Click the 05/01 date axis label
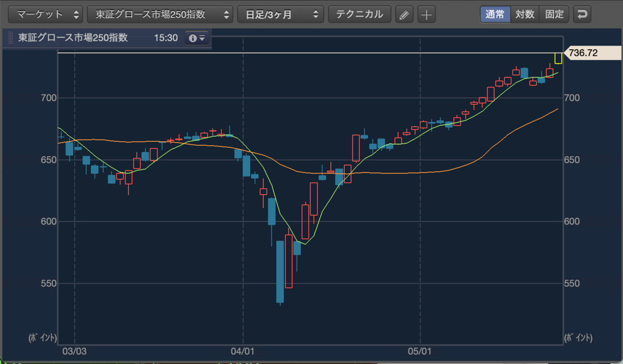623x364 pixels. click(x=420, y=352)
